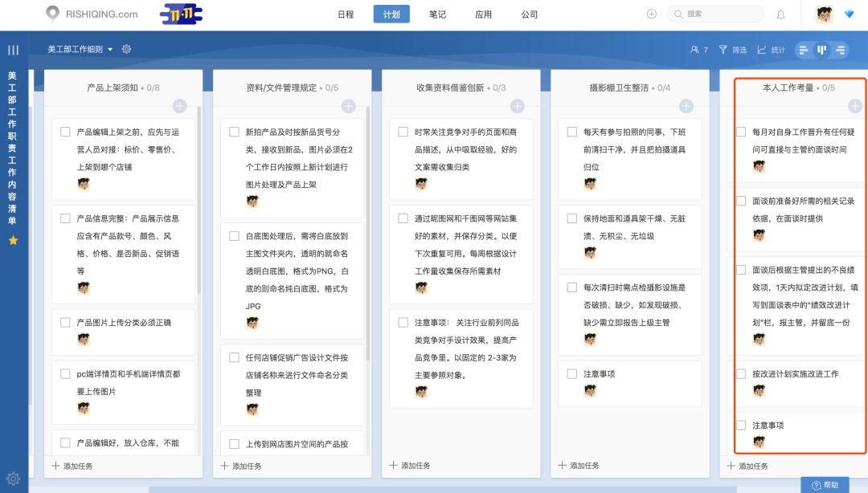Select the board settings gear icon
This screenshot has width=868, height=493.
pyautogui.click(x=126, y=49)
